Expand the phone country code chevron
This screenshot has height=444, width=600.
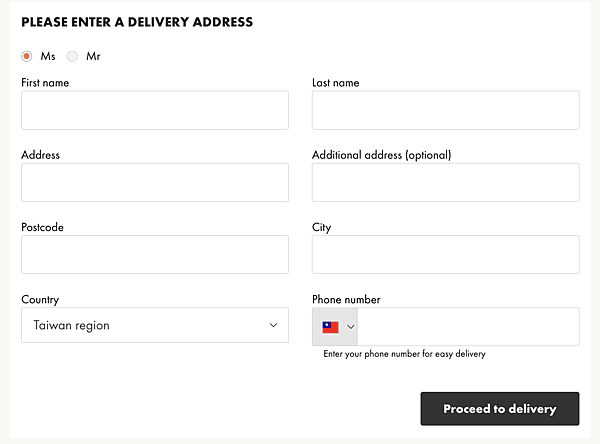pos(351,327)
